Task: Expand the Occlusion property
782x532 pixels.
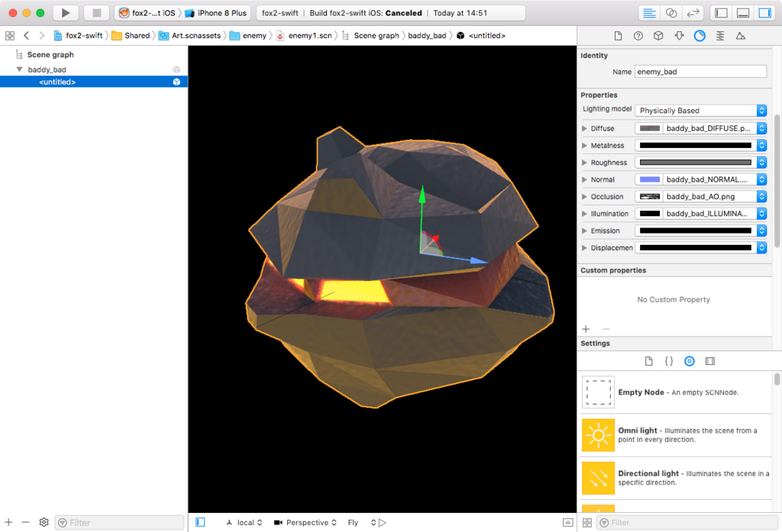Action: coord(584,196)
